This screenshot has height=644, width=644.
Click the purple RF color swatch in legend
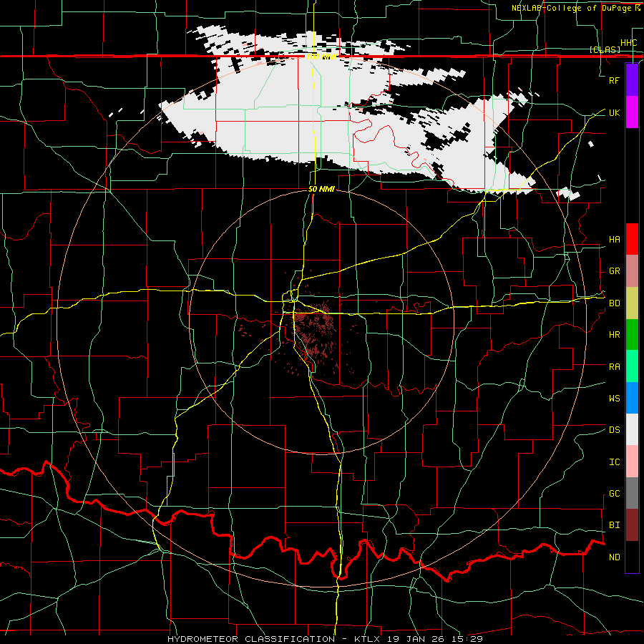[632, 80]
